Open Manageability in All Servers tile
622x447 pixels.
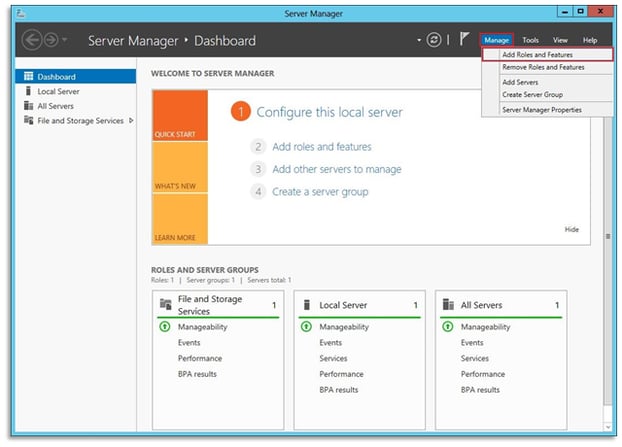tap(486, 327)
